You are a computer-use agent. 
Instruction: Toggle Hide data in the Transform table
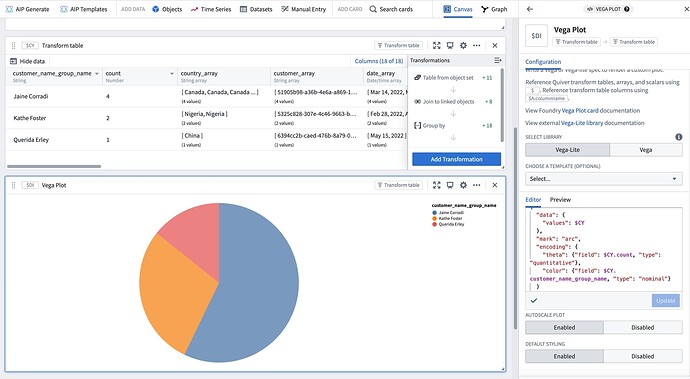pos(27,61)
